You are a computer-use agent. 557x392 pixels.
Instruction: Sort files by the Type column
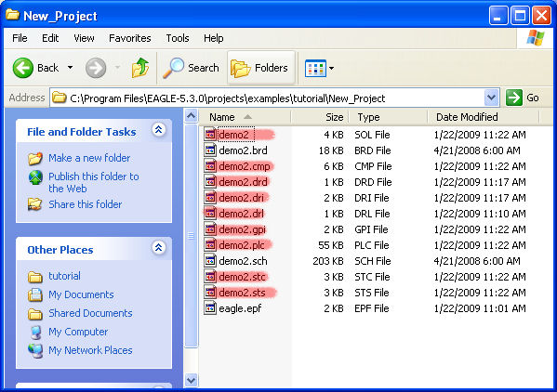[388, 117]
